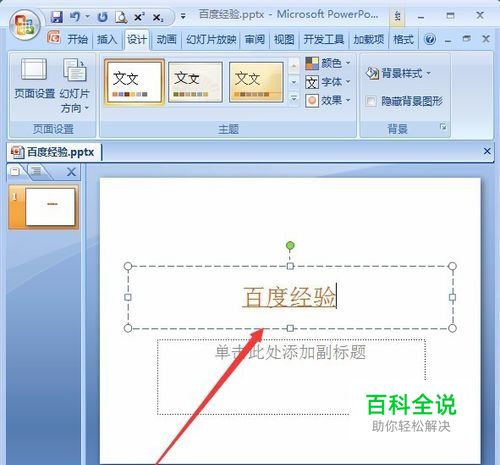500x465 pixels.
Task: Toggle the 隐藏背景图形 checkbox
Action: pos(371,101)
